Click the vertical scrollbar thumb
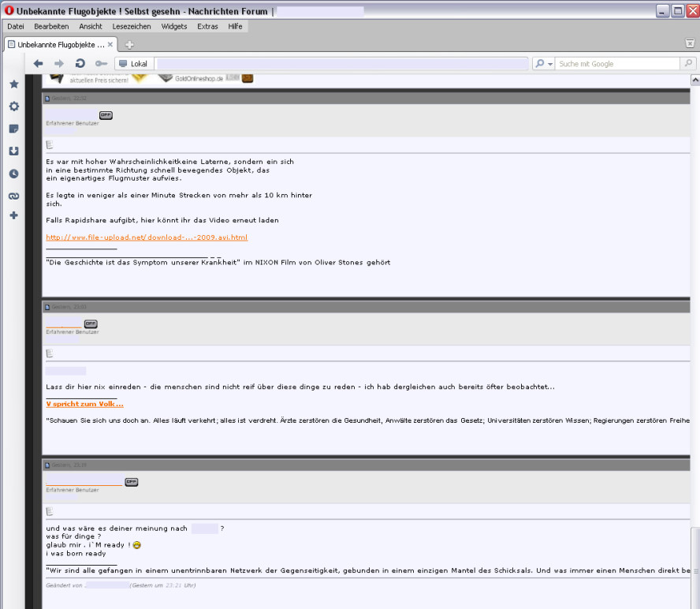 (695, 567)
